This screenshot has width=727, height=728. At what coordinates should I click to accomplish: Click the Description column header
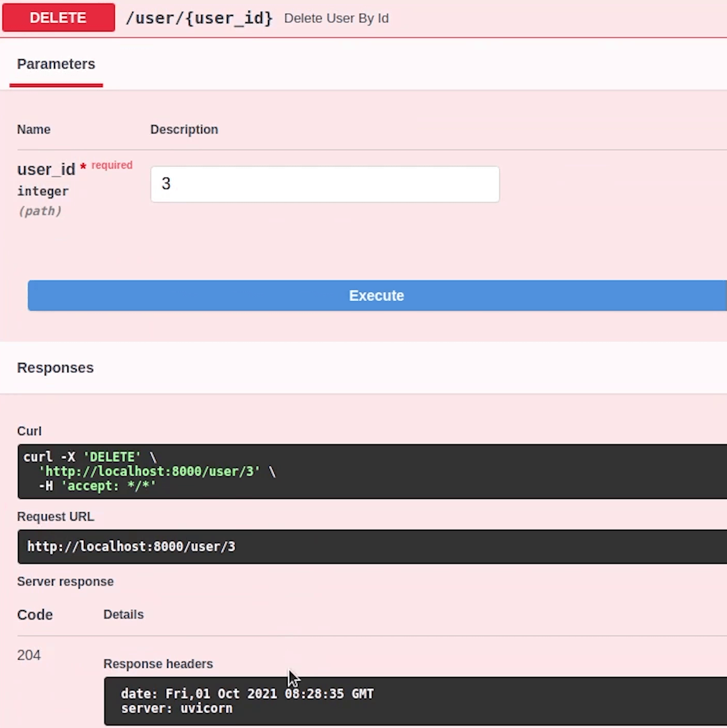[184, 130]
